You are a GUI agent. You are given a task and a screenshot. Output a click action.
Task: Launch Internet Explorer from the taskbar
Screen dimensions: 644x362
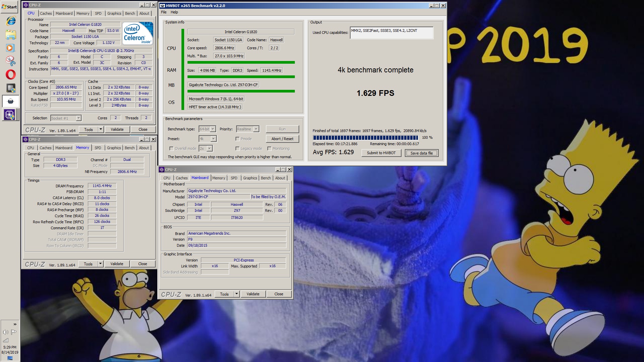point(11,21)
